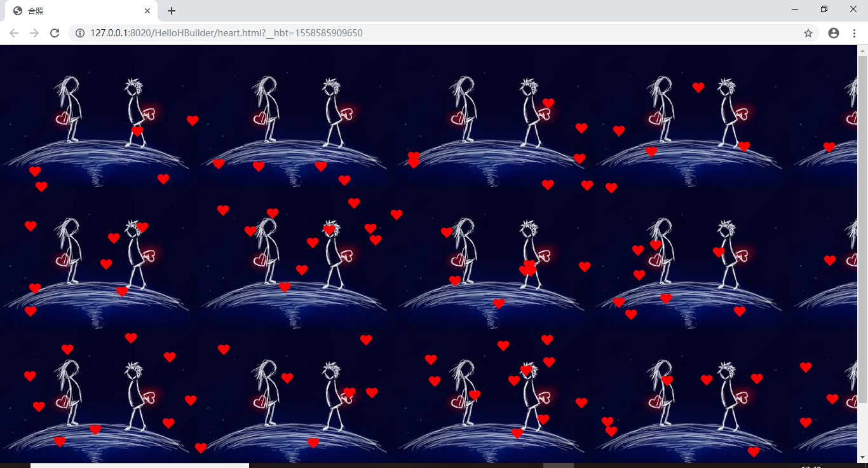This screenshot has width=868, height=468.
Task: Go back to previous page
Action: point(14,33)
